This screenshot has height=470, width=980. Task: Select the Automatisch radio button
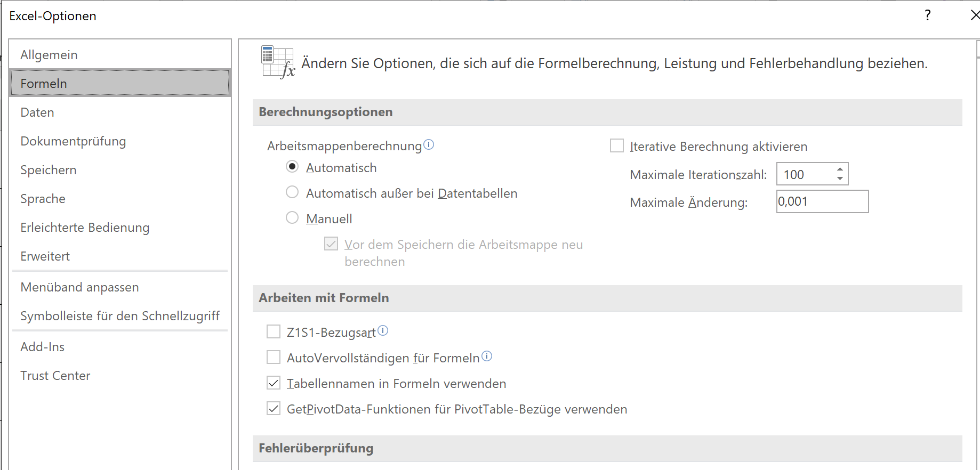(292, 166)
